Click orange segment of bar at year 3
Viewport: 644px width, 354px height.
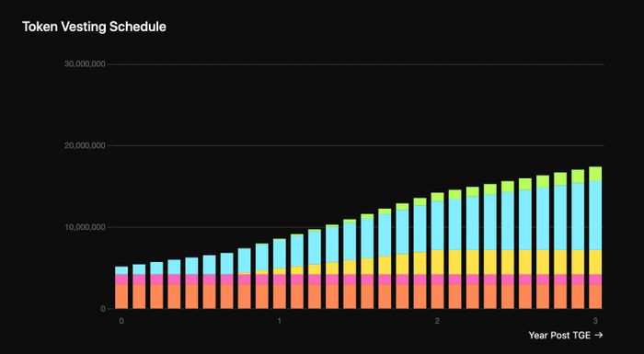(x=595, y=296)
